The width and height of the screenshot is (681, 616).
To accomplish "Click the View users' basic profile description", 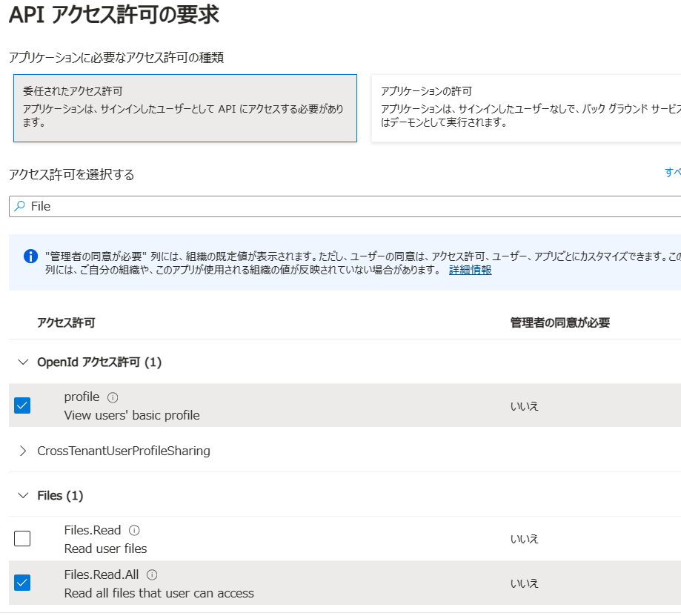I will (132, 415).
